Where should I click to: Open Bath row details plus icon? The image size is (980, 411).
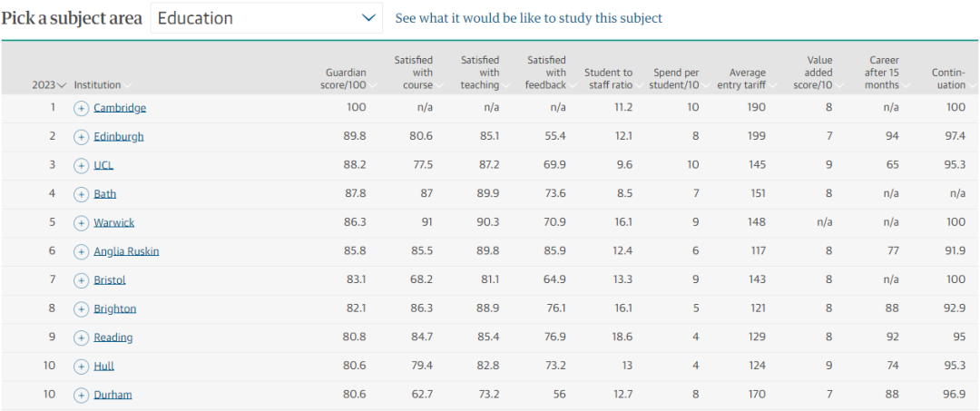click(81, 194)
